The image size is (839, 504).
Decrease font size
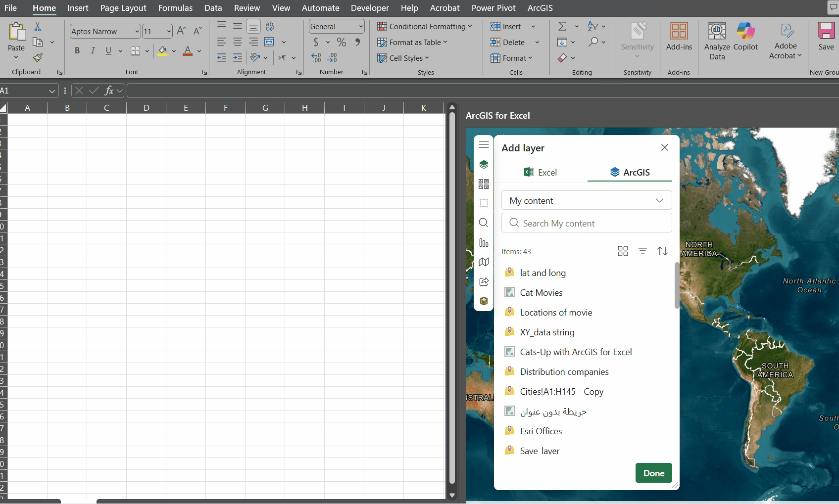pos(197,31)
